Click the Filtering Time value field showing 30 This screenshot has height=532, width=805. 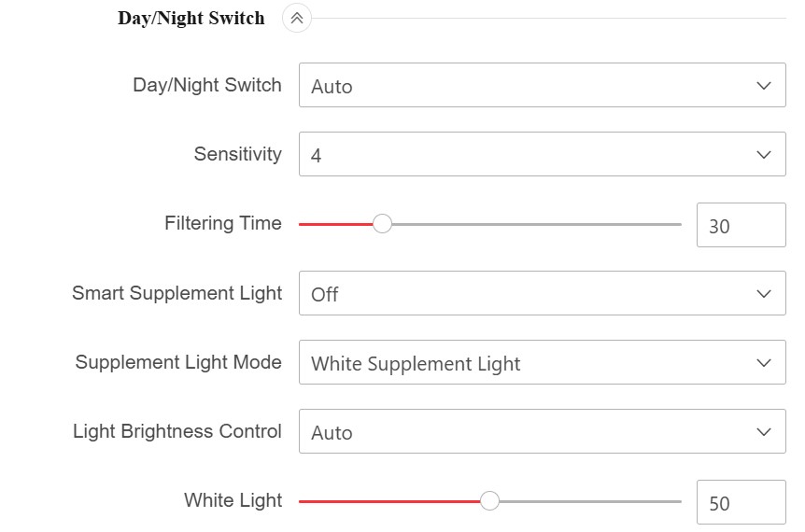coord(741,225)
